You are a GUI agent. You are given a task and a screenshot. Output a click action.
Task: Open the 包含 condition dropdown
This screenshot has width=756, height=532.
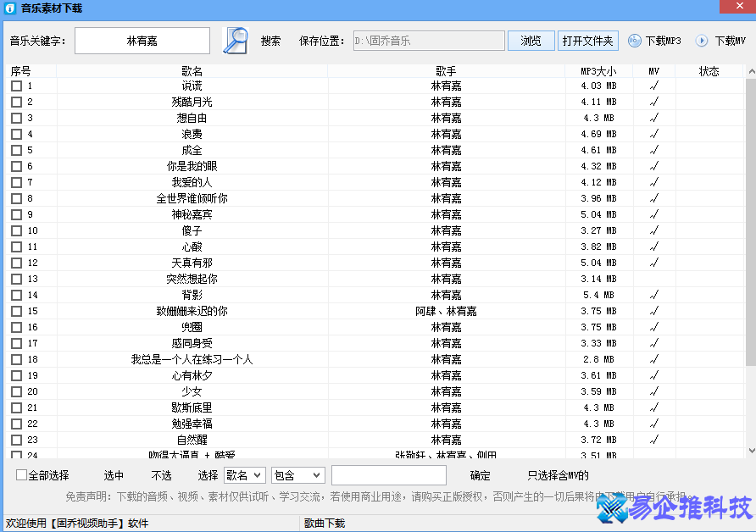click(297, 475)
